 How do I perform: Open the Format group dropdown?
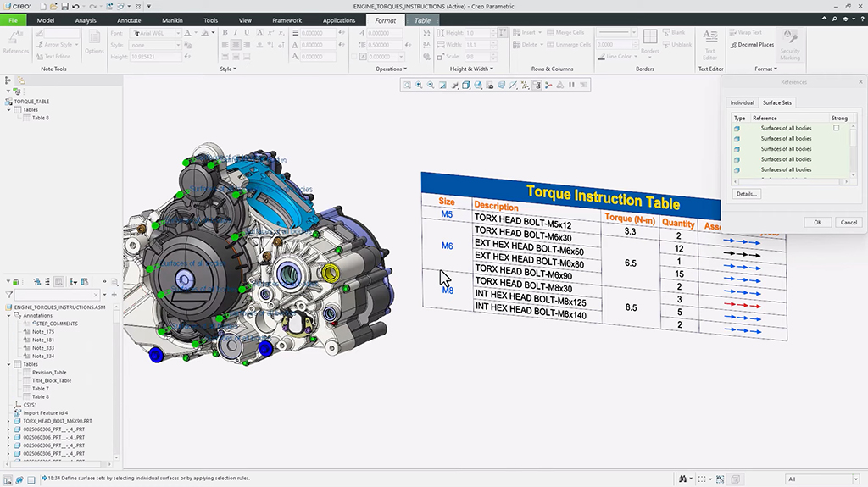pos(765,69)
